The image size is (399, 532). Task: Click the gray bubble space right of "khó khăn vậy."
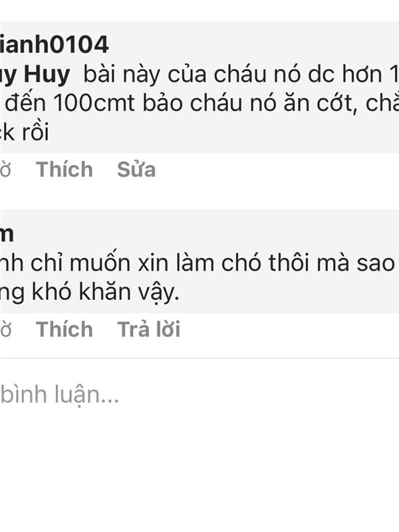pos(289,293)
